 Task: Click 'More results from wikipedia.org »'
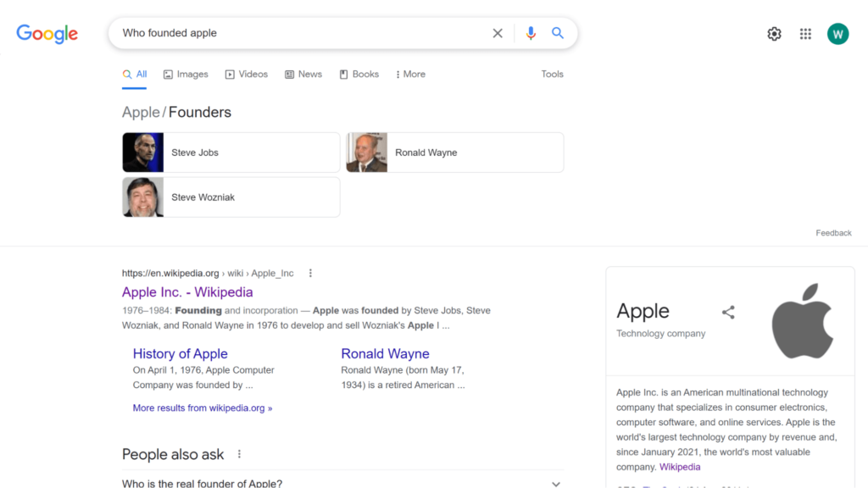(203, 408)
